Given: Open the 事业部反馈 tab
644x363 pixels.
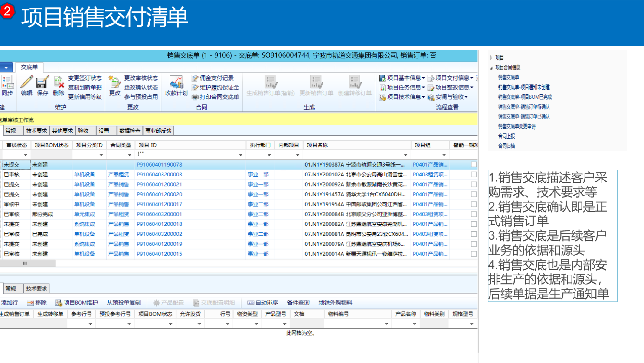Looking at the screenshot, I should tap(158, 131).
